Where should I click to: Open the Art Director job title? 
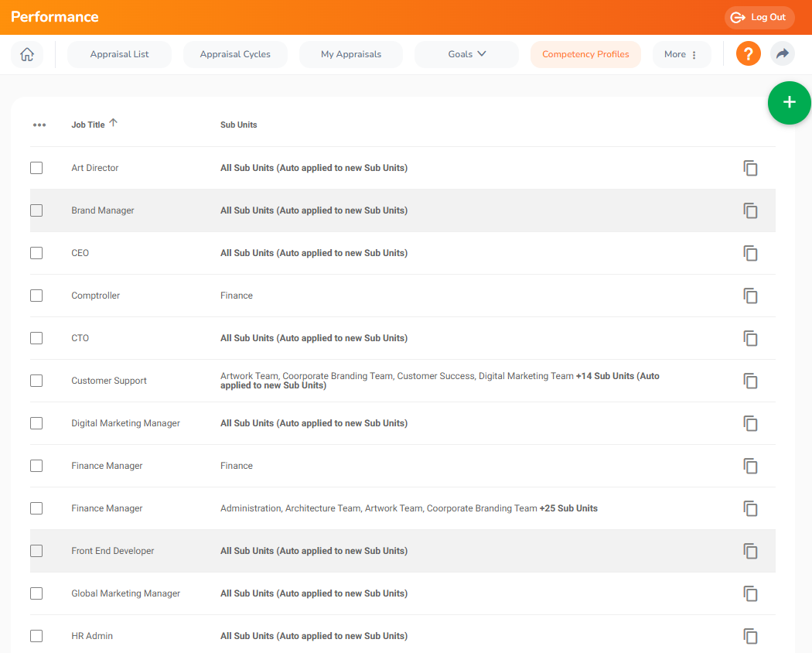(x=95, y=168)
